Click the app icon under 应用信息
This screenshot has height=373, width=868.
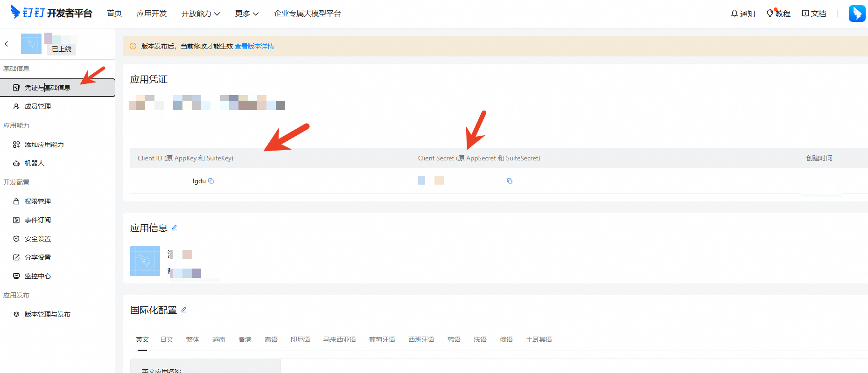(x=145, y=261)
